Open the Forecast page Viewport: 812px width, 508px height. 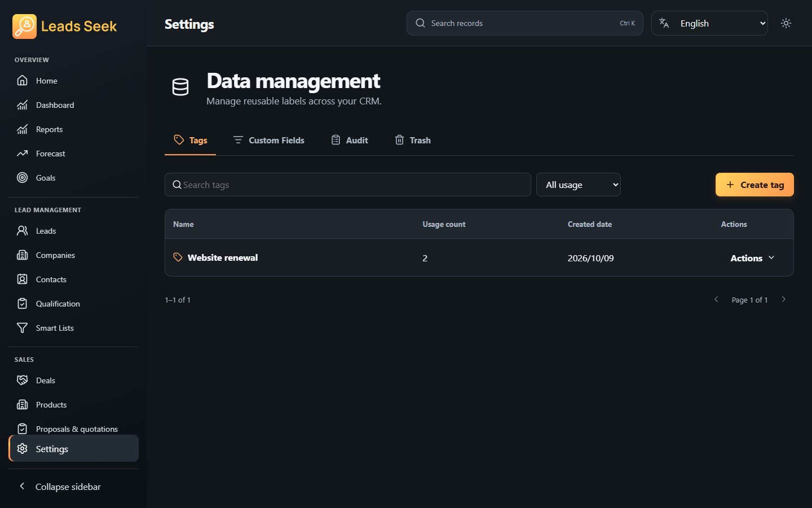coord(73,154)
